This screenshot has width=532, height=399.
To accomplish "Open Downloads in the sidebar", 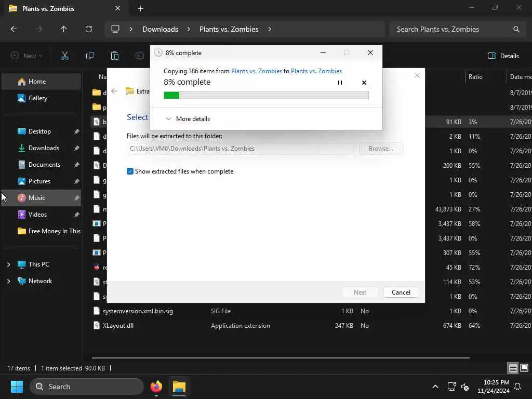I will point(41,148).
